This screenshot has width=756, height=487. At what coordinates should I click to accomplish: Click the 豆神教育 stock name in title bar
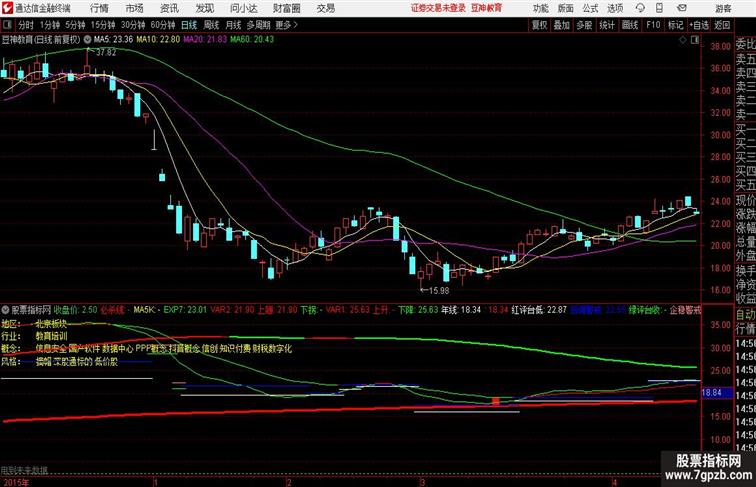[486, 8]
